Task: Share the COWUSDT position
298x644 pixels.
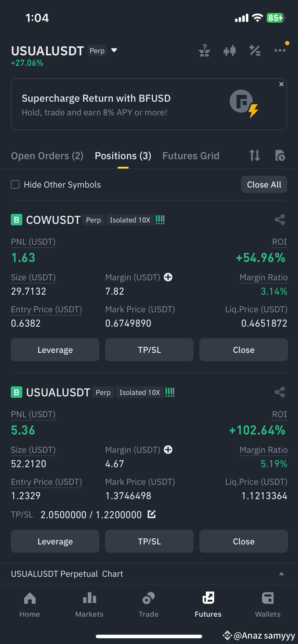Action: coord(280,220)
